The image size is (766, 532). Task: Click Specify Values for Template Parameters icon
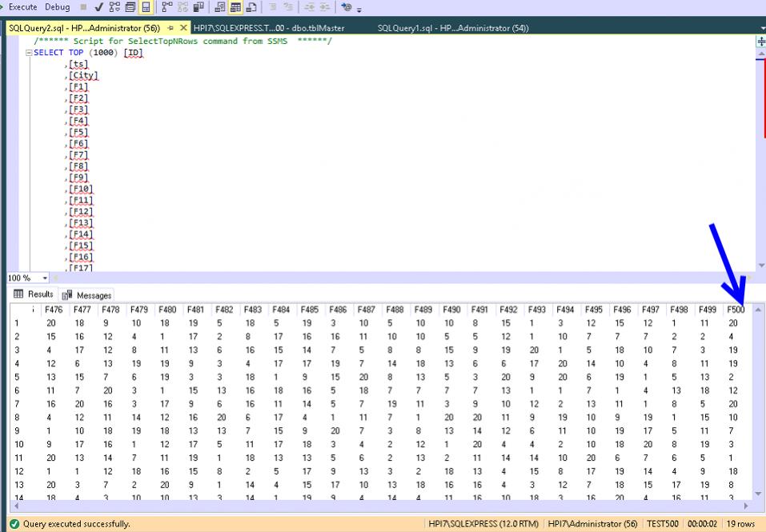pyautogui.click(x=347, y=7)
